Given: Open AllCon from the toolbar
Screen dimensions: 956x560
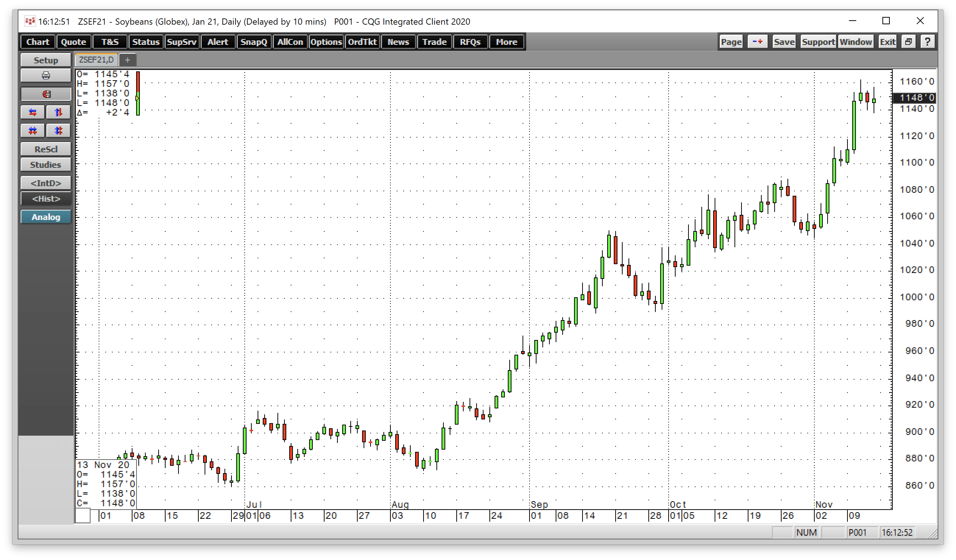Looking at the screenshot, I should click(x=290, y=42).
